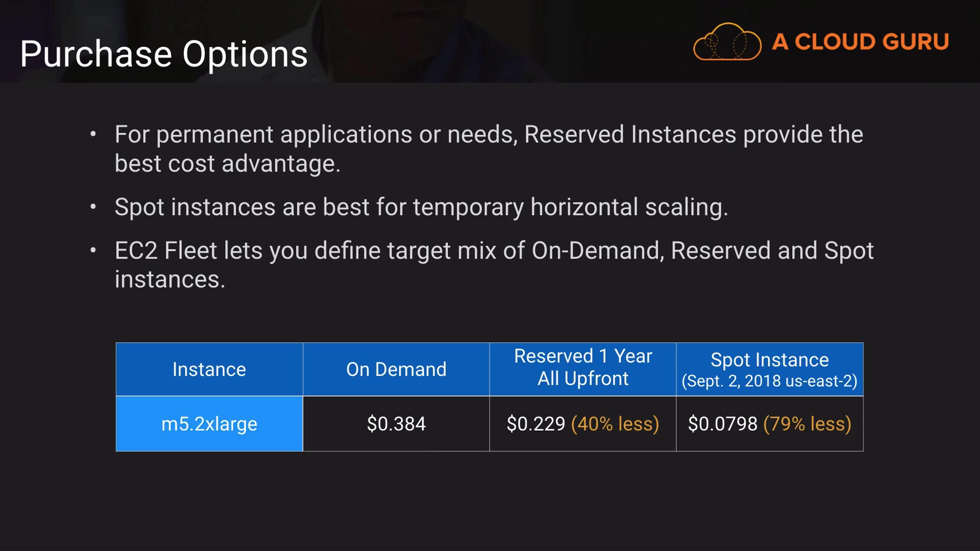Click the orange (79% less) label
The image size is (980, 551).
pyautogui.click(x=807, y=424)
